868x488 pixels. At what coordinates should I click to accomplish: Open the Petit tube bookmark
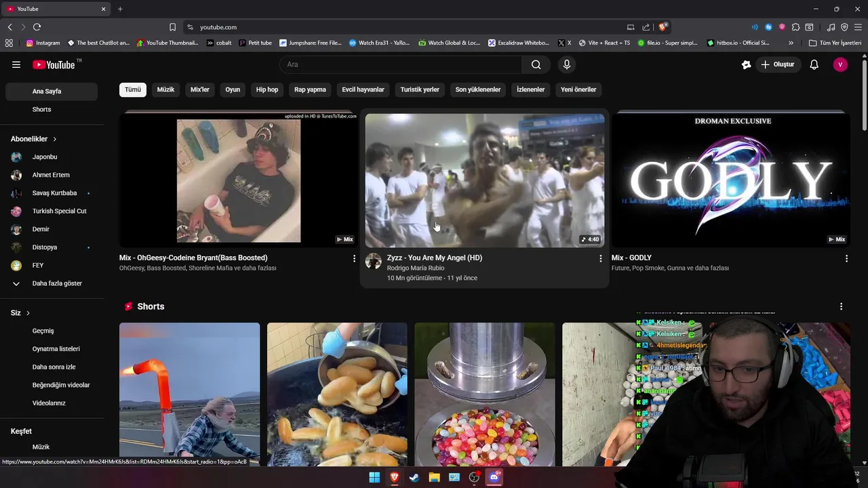[x=256, y=43]
